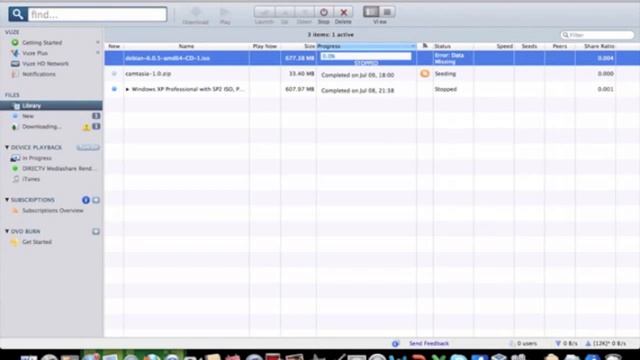Screen dimensions: 640x360
Task: Toggle the new marker on camtasia row
Action: [114, 74]
